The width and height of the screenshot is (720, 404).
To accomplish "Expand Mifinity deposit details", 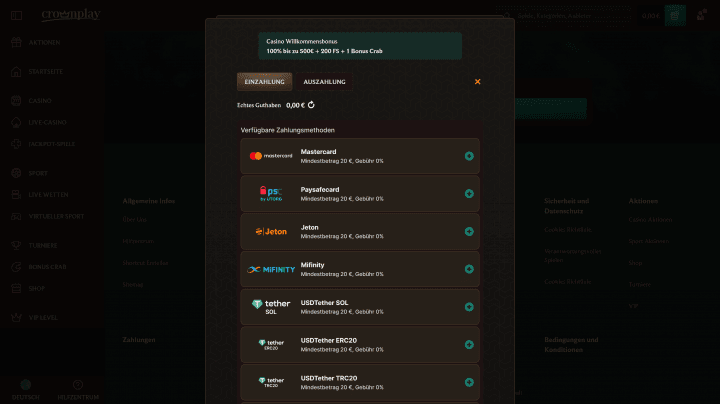I will (469, 269).
